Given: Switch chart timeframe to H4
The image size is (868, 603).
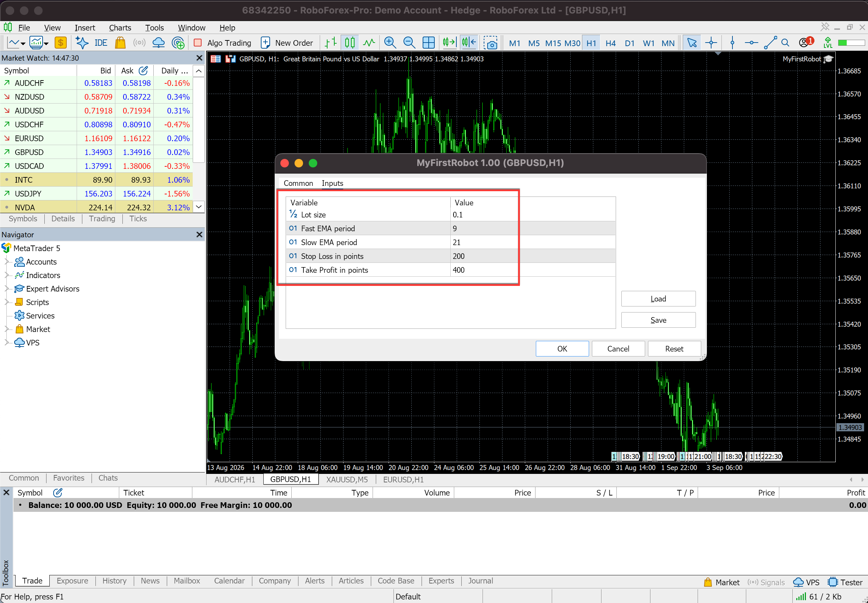Looking at the screenshot, I should [x=610, y=43].
